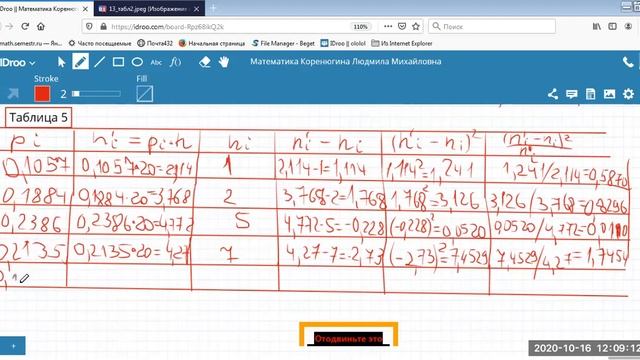
Task: Click the Отодвиньте это banner
Action: [x=349, y=339]
